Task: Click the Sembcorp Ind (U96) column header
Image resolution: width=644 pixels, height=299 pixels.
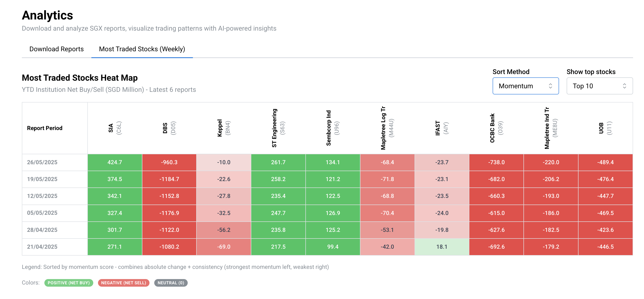Action: pyautogui.click(x=333, y=128)
